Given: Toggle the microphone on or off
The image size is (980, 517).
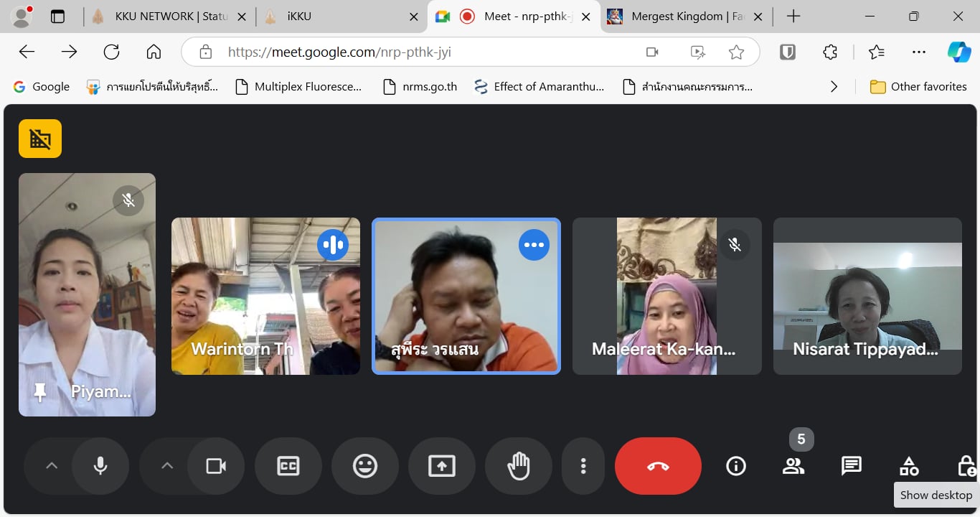Looking at the screenshot, I should tap(100, 466).
